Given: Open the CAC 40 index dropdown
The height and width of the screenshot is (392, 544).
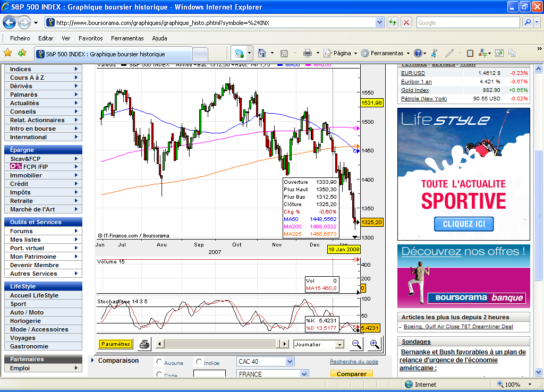Looking at the screenshot, I should coord(290,362).
